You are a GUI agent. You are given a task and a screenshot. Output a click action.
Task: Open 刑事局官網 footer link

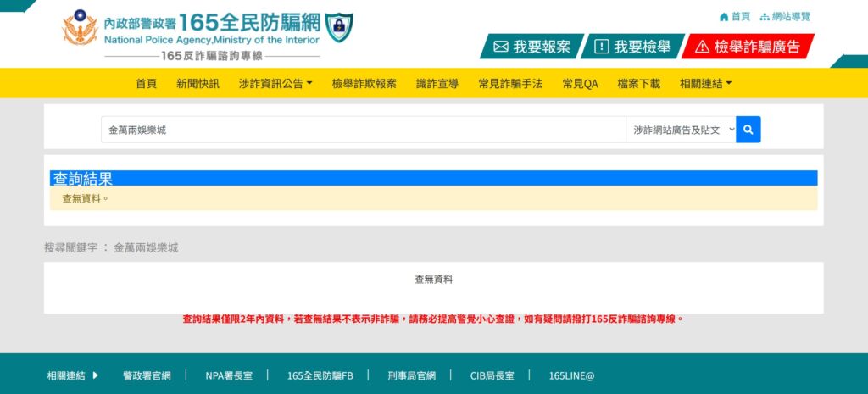pyautogui.click(x=411, y=375)
